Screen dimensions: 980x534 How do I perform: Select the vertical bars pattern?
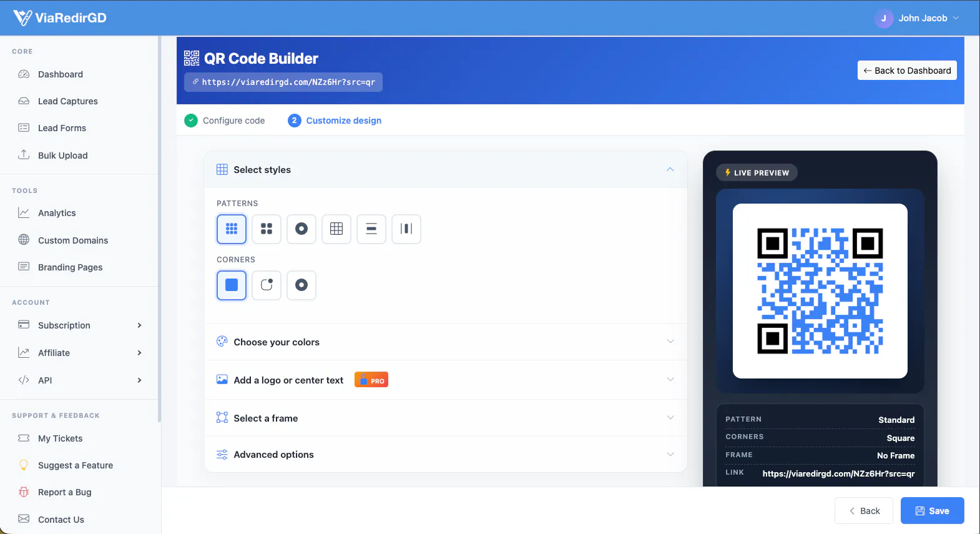tap(406, 229)
